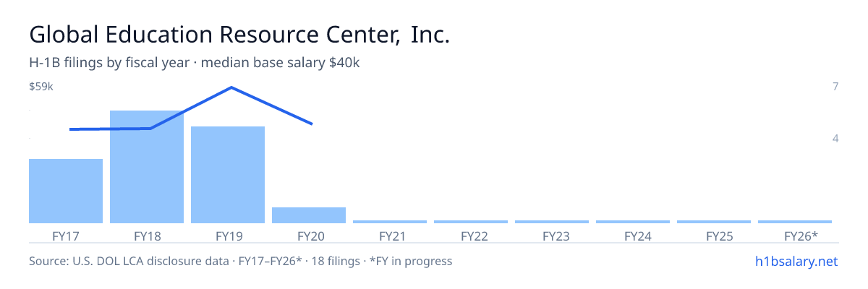Click the FY22 filings bar
This screenshot has width=868, height=289.
coord(471,222)
